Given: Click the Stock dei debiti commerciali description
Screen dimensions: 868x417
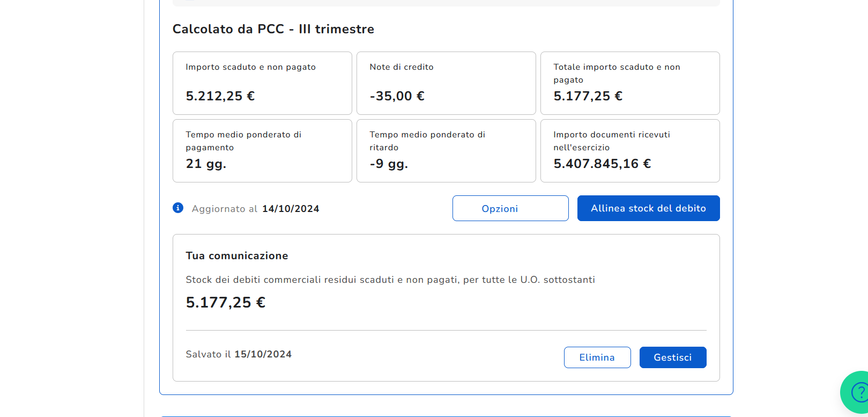Looking at the screenshot, I should click(390, 280).
